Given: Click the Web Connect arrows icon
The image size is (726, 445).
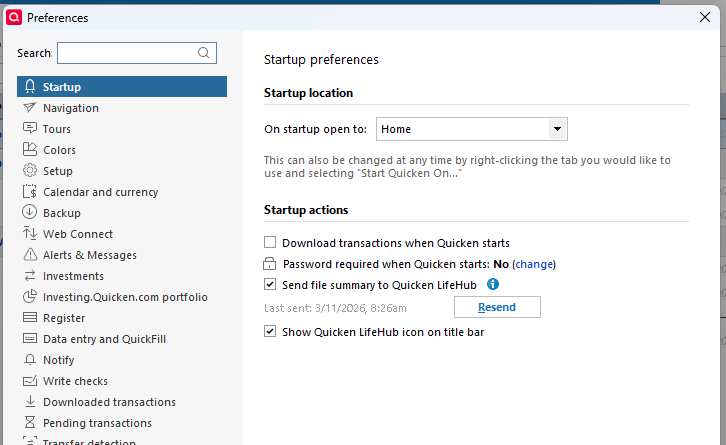Looking at the screenshot, I should [x=30, y=234].
